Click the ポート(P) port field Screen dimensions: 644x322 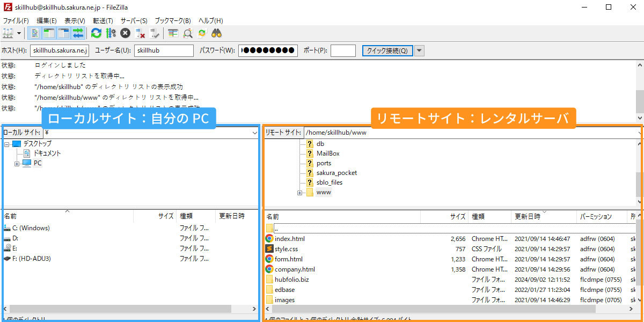343,50
